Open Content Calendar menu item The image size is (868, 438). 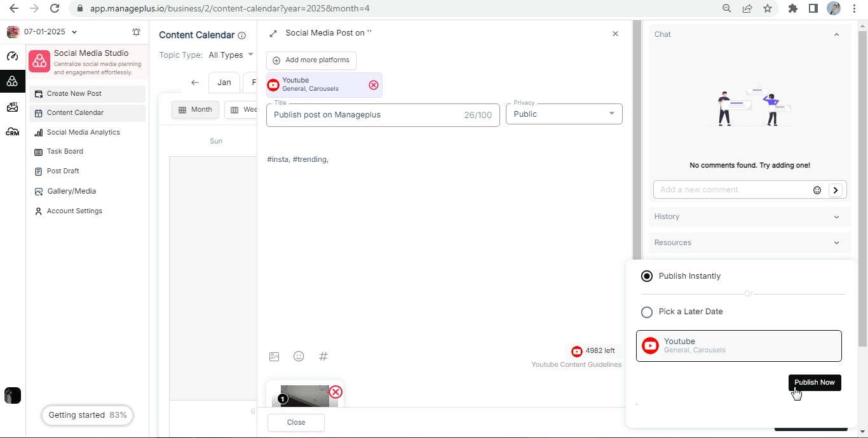point(88,113)
